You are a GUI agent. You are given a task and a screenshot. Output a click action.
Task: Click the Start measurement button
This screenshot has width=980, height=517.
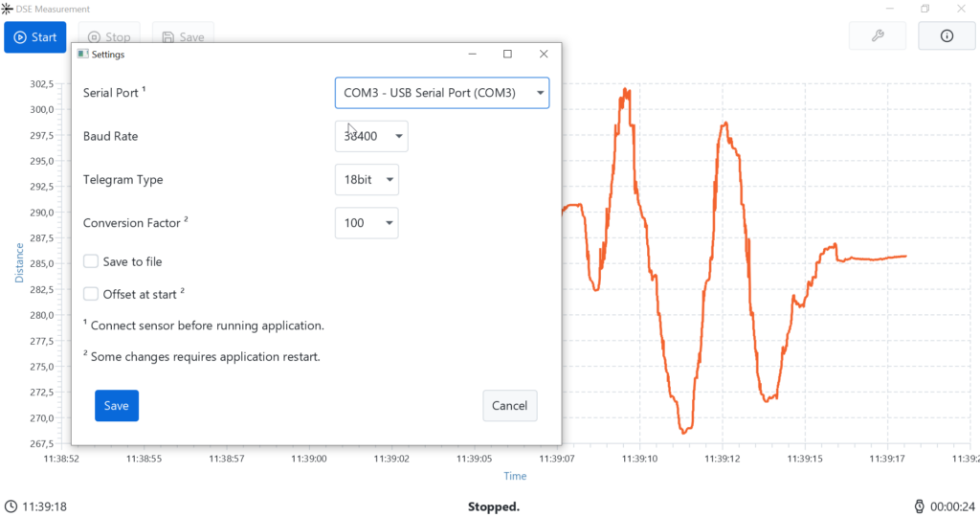click(35, 37)
